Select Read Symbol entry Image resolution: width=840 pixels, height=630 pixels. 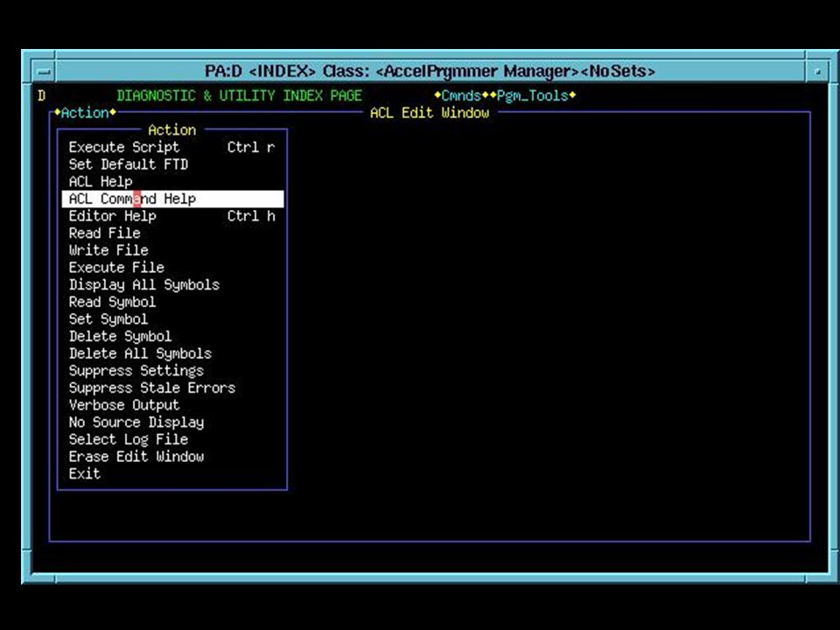tap(172, 302)
